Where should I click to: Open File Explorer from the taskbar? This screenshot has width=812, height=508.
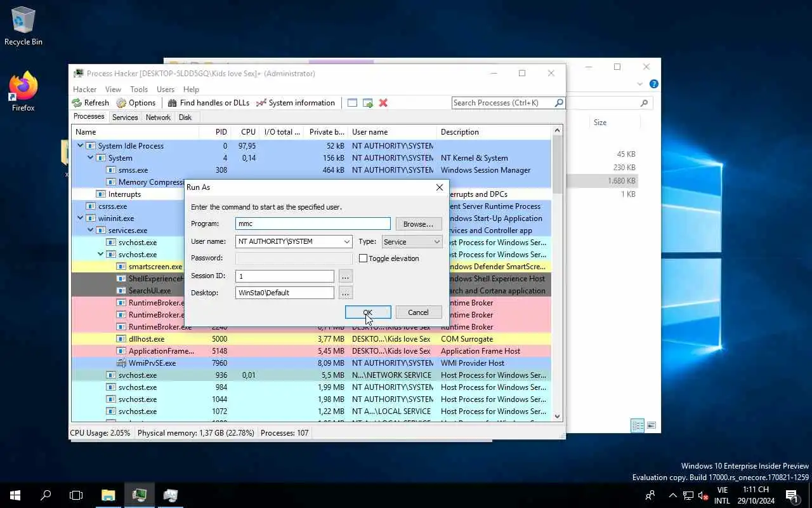108,495
